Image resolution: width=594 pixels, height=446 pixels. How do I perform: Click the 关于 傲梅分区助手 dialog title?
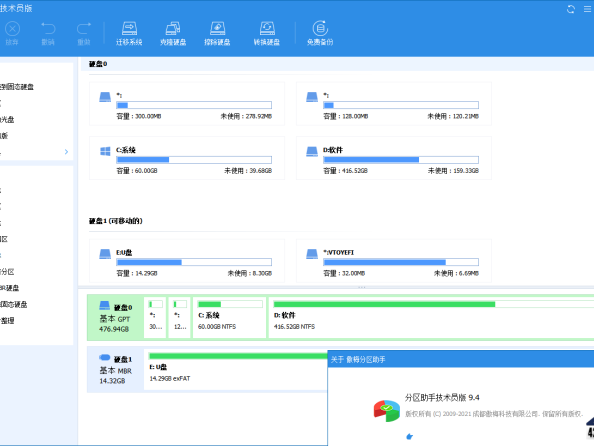(358, 360)
